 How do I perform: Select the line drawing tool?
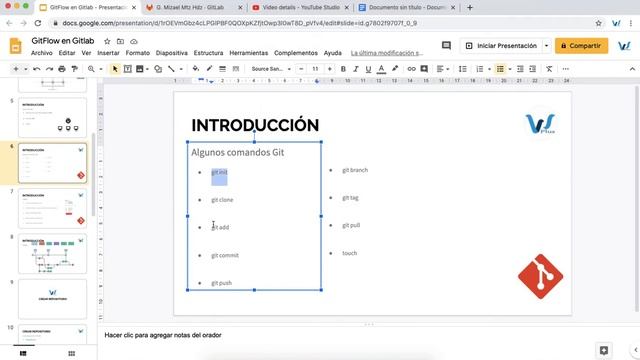[x=171, y=69]
